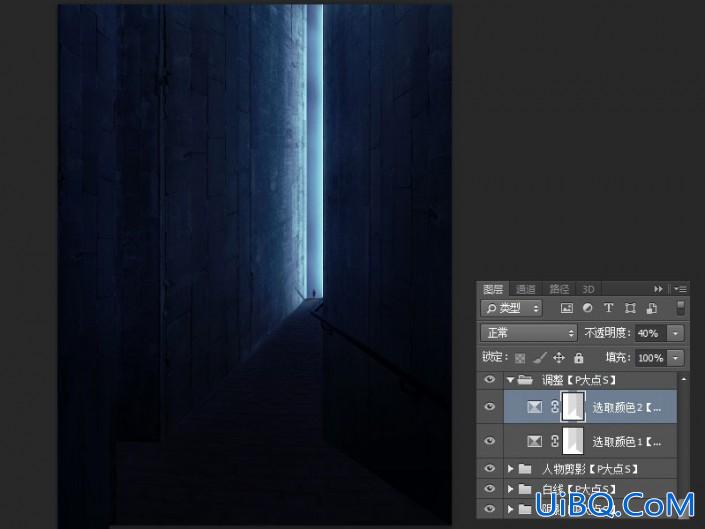Click the 调整 group folder icon
This screenshot has width=705, height=529.
pyautogui.click(x=525, y=380)
